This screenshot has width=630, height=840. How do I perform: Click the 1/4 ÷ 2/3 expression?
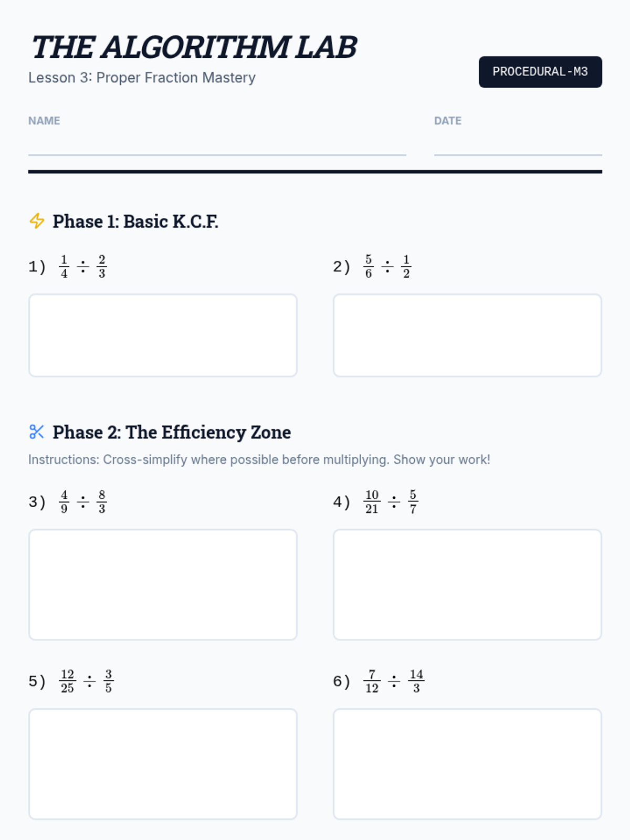[83, 267]
